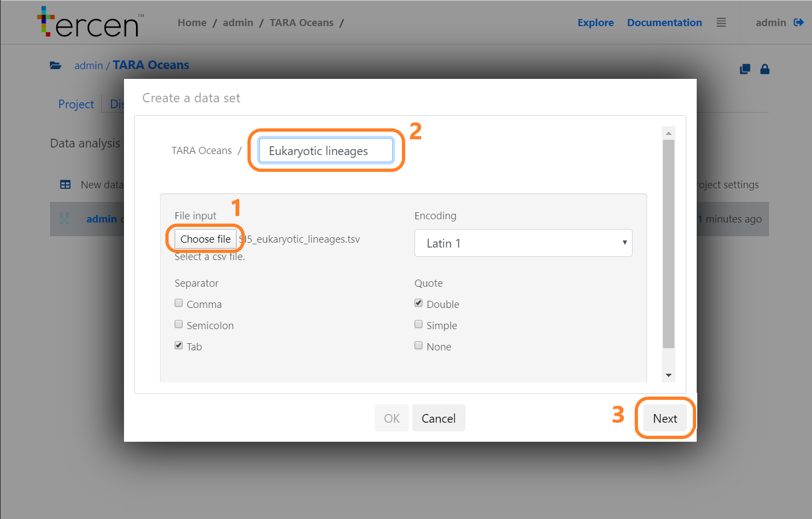Click the Next button
This screenshot has width=812, height=519.
[x=665, y=418]
